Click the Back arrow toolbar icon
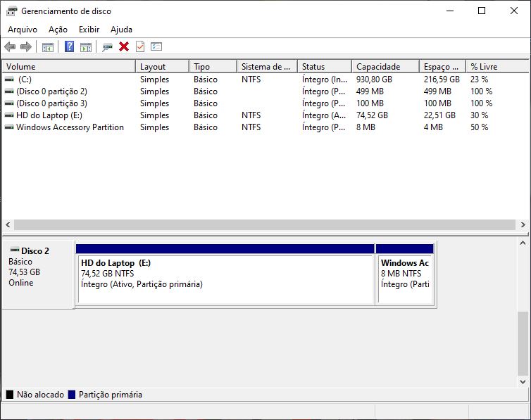Screen dimensions: 531x420 pos(10,46)
